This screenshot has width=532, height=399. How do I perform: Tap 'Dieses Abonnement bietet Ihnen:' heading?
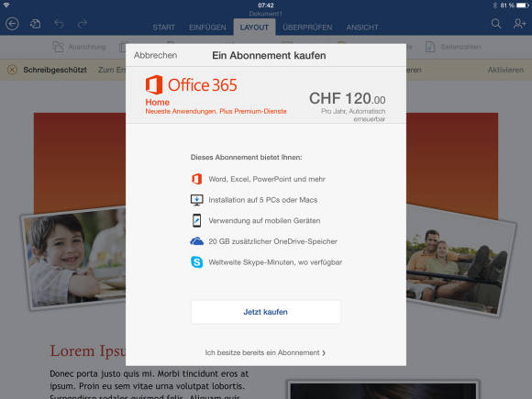247,157
